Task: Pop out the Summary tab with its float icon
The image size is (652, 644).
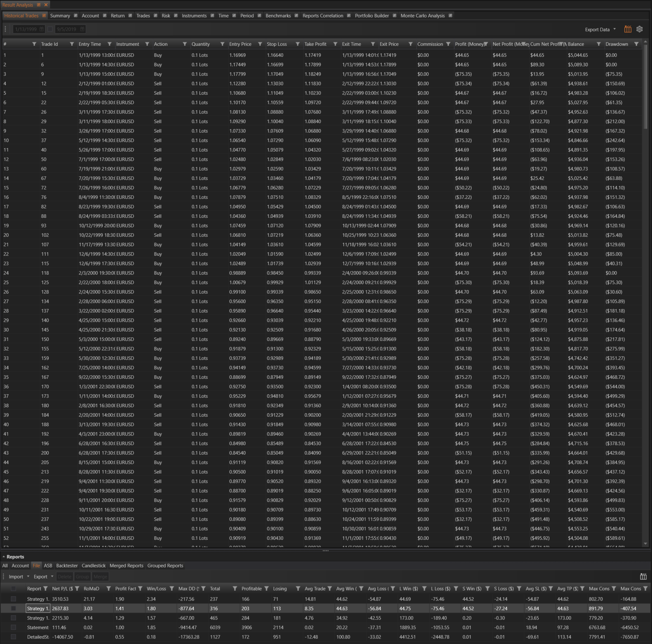Action: [76, 16]
